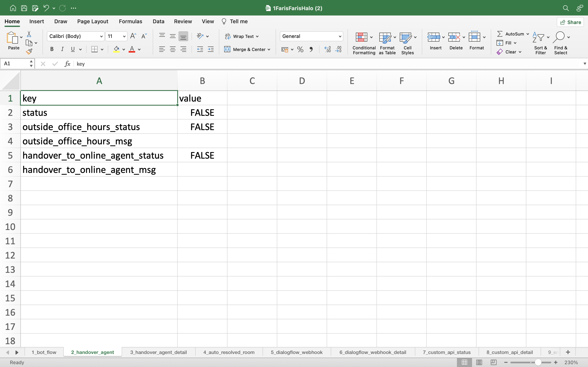This screenshot has height=367, width=588.
Task: Click the Insert Function fx icon
Action: [x=67, y=64]
